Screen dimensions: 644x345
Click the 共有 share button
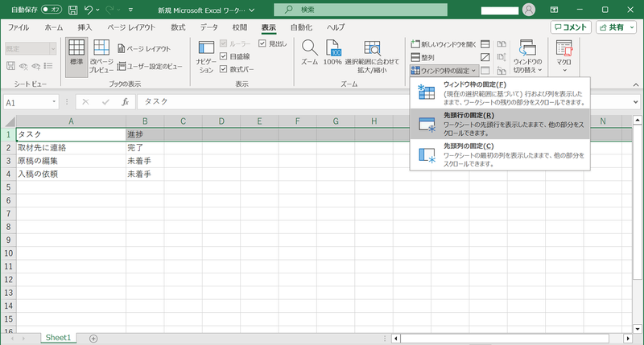tap(613, 27)
